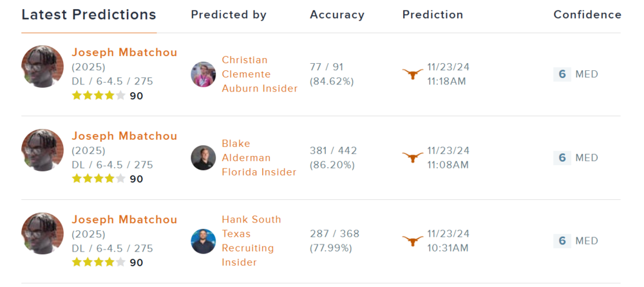Visit Blake Alderman Florida Insider profile link
The width and height of the screenshot is (644, 287).
pyautogui.click(x=259, y=157)
